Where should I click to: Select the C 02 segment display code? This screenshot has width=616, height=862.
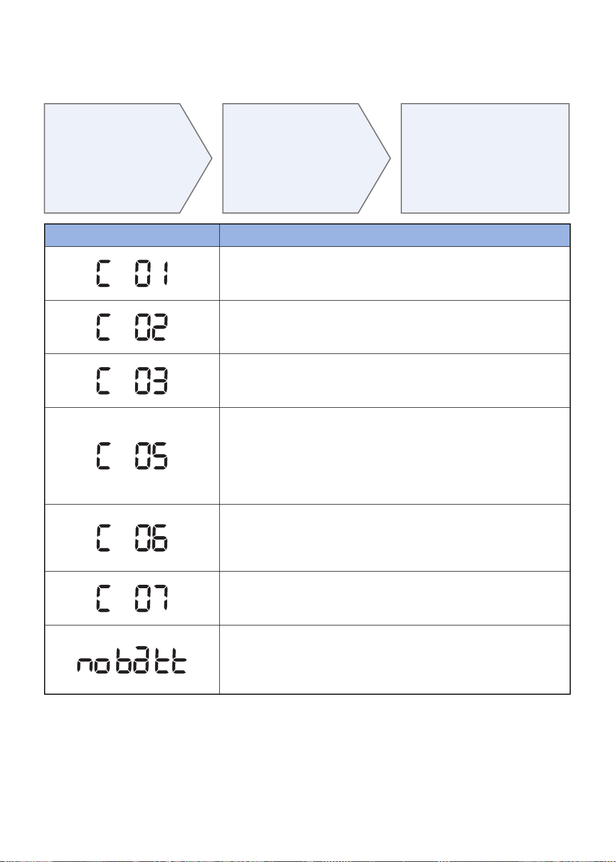click(x=132, y=327)
